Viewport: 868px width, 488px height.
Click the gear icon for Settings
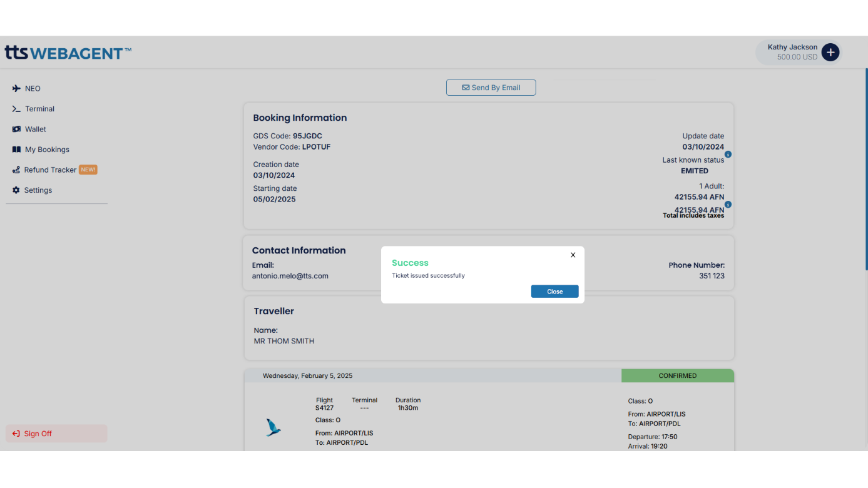pyautogui.click(x=16, y=190)
